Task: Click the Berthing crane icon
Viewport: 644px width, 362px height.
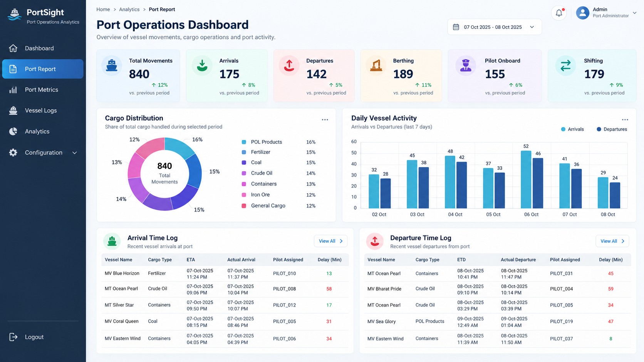Action: pyautogui.click(x=376, y=65)
